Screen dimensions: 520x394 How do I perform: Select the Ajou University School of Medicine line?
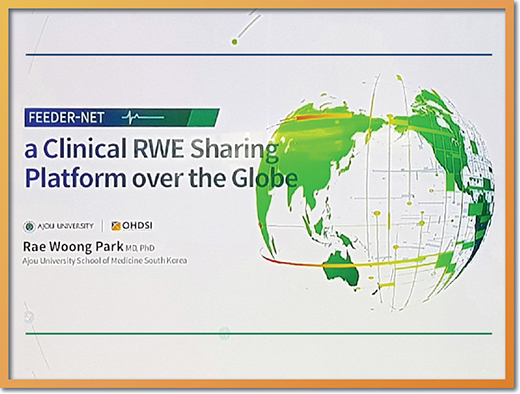(105, 261)
